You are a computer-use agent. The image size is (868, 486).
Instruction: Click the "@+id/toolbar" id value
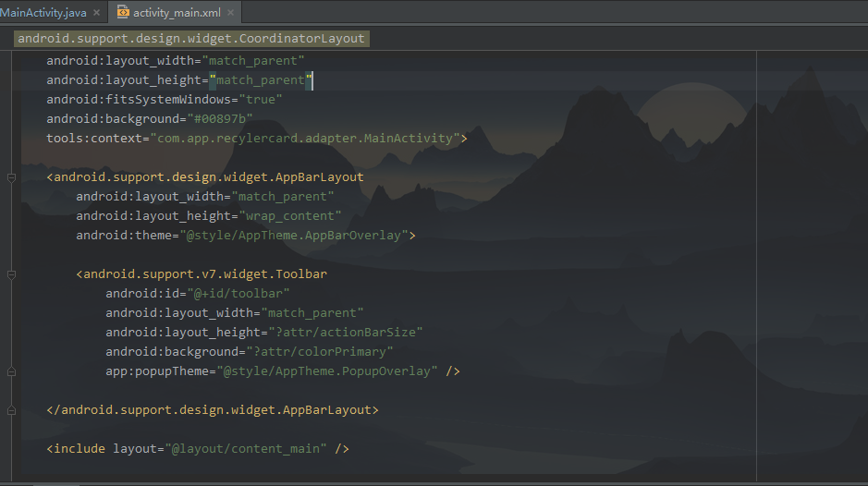[238, 294]
